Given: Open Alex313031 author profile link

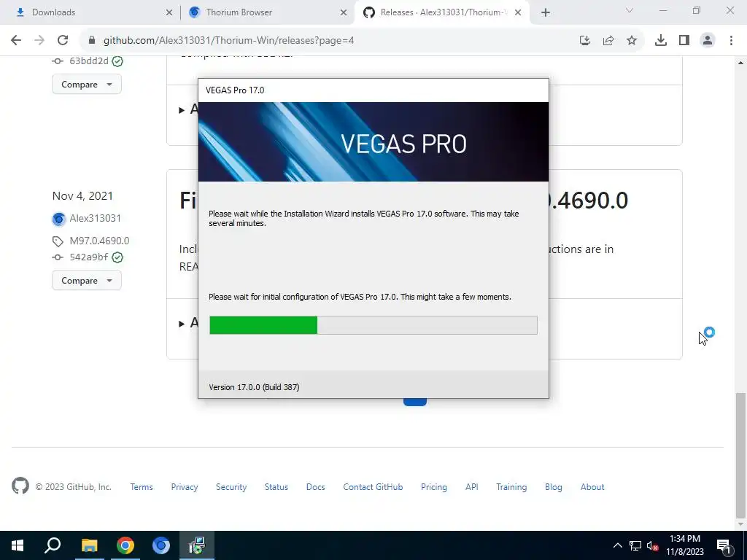Looking at the screenshot, I should [96, 218].
